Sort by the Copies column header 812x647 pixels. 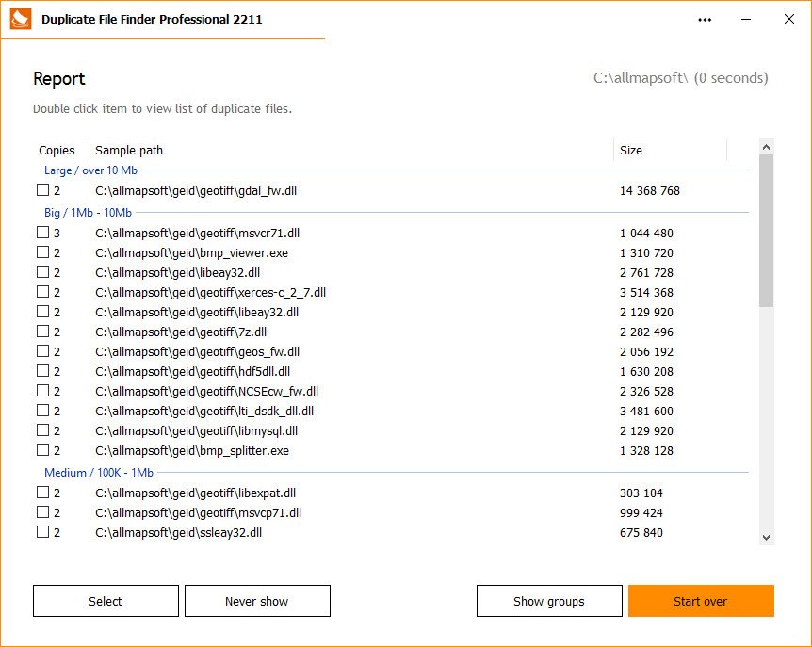(57, 150)
